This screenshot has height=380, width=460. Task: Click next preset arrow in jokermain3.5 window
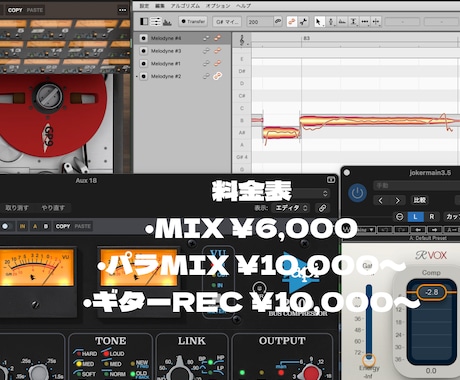[x=397, y=200]
